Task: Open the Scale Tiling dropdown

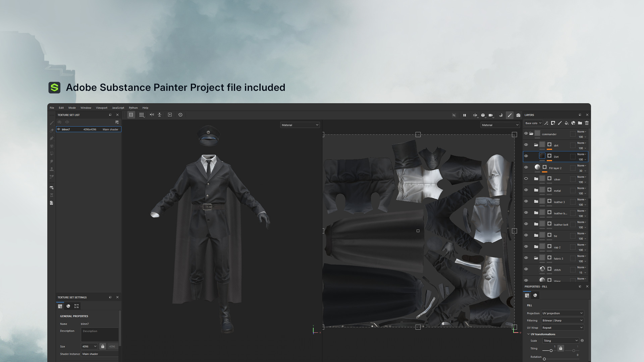Action: point(561,341)
